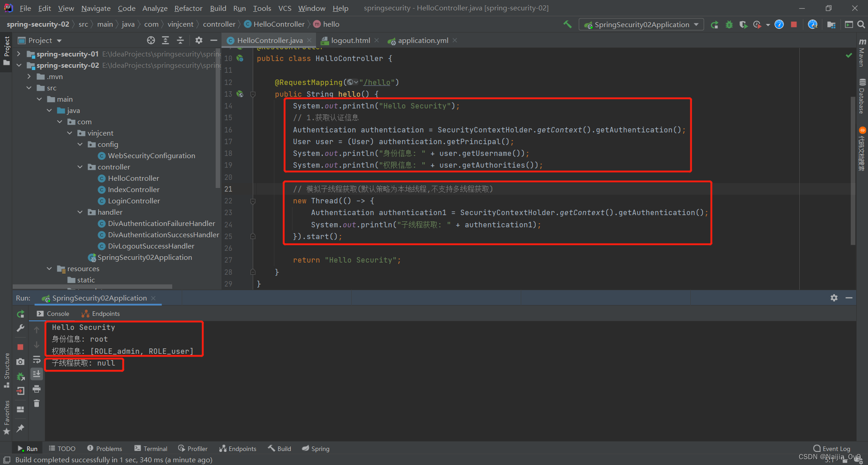Click the locate/select opened file target icon
This screenshot has width=868, height=465.
(x=151, y=41)
